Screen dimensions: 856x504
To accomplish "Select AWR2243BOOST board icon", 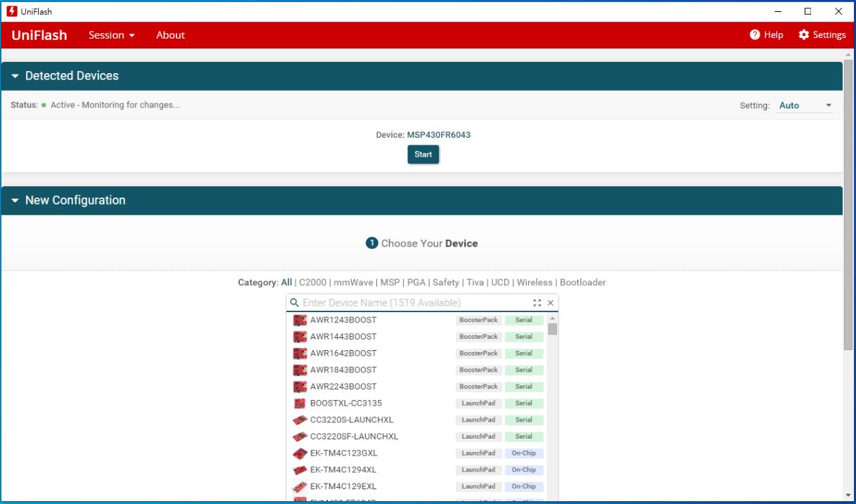I will (x=300, y=387).
